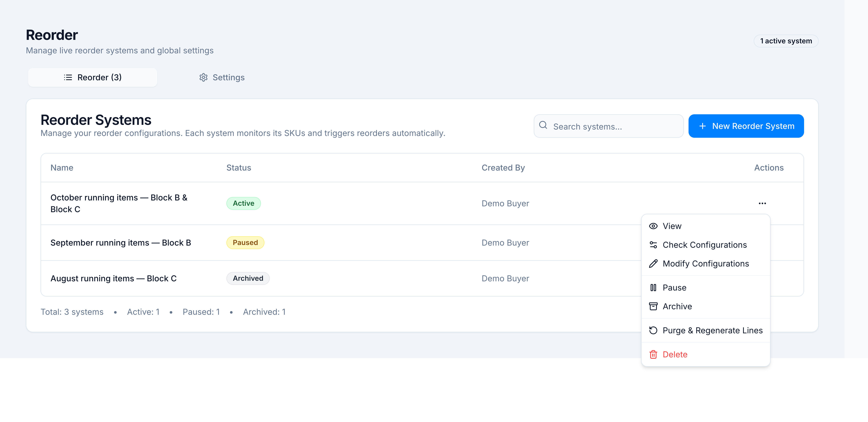
Task: Select View from the actions menu
Action: pos(705,226)
